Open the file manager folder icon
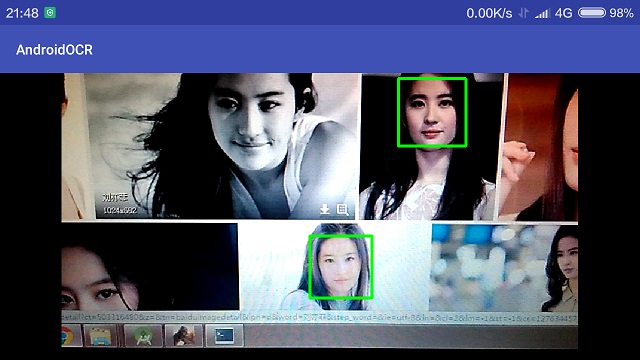The image size is (640, 360). tap(101, 336)
